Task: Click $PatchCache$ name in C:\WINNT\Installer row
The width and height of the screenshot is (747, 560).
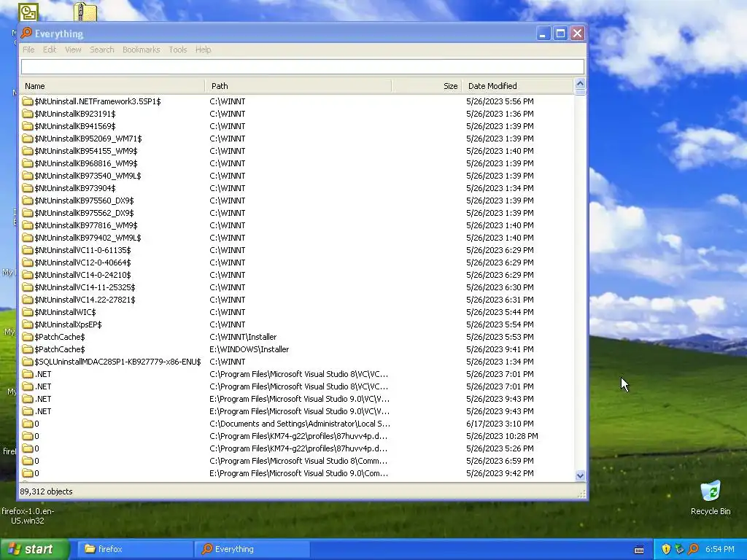Action: [60, 337]
